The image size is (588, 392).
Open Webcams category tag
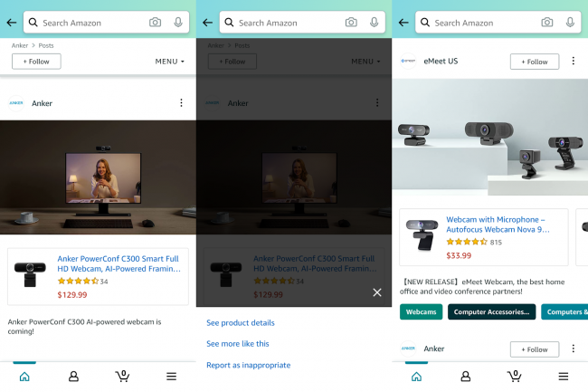(422, 311)
